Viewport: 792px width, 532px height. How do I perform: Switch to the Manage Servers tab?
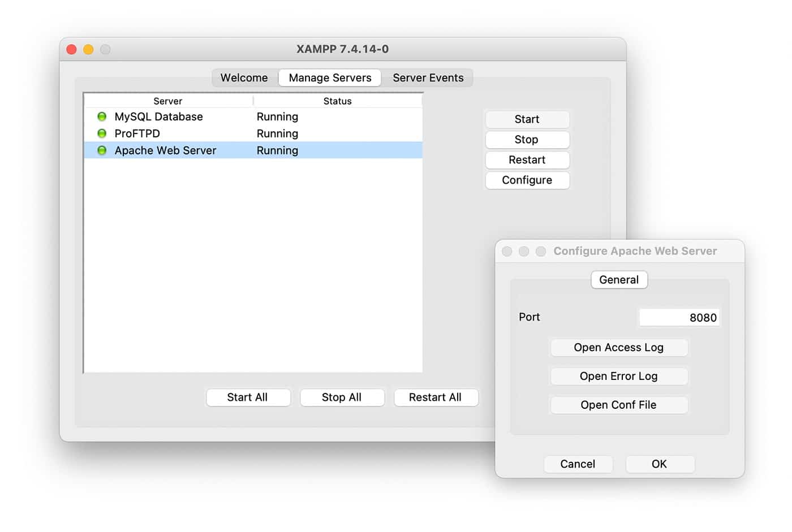click(330, 77)
